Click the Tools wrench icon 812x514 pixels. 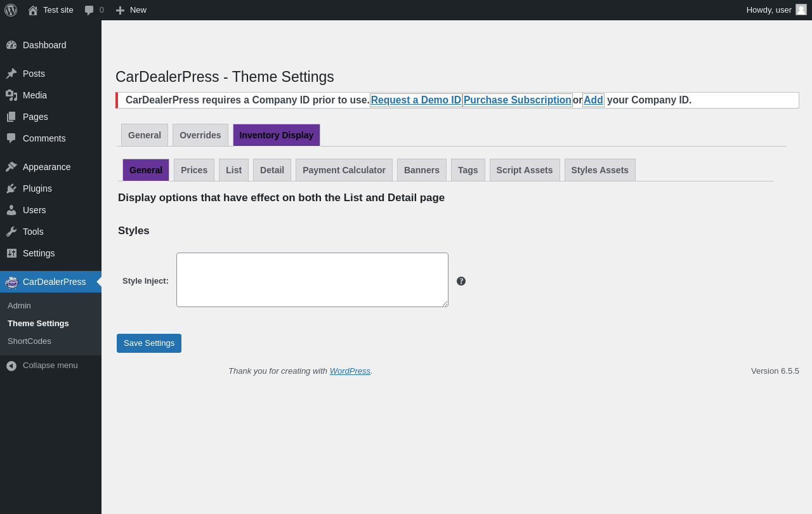coord(11,232)
